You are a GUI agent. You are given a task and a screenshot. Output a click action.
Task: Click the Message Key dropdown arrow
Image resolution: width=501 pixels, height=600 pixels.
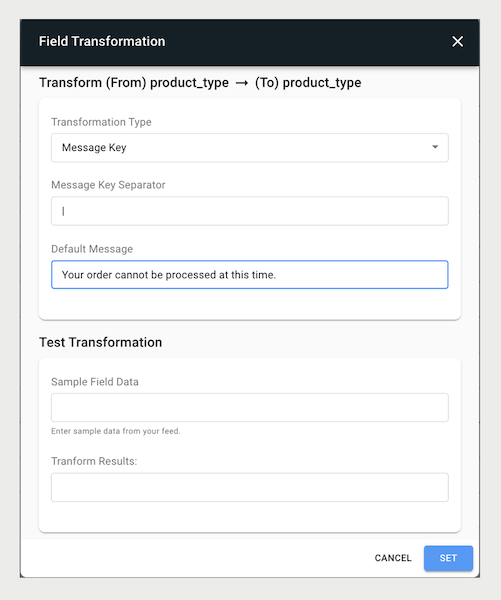[435, 147]
